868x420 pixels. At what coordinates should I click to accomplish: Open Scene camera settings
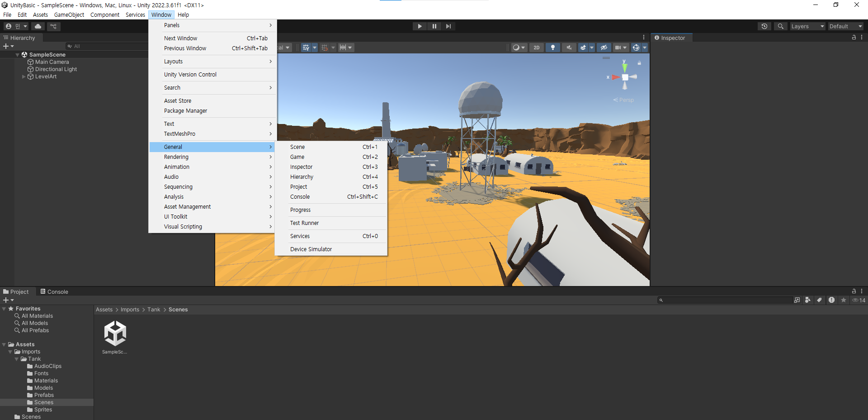click(620, 48)
